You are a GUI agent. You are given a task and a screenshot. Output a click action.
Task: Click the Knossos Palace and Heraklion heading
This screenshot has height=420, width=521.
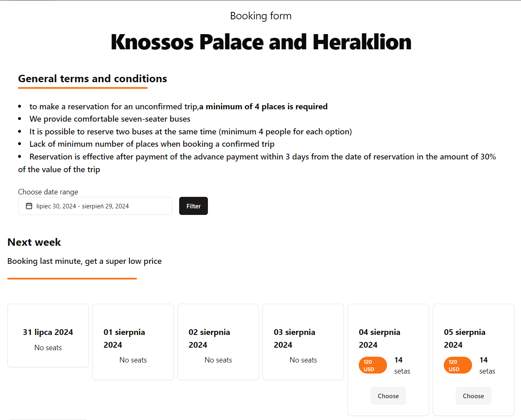[260, 42]
